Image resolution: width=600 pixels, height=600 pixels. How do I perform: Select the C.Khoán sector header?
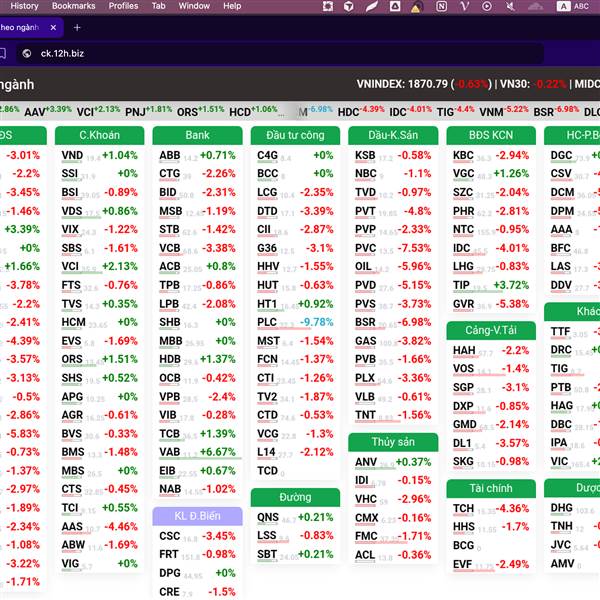coord(99,135)
